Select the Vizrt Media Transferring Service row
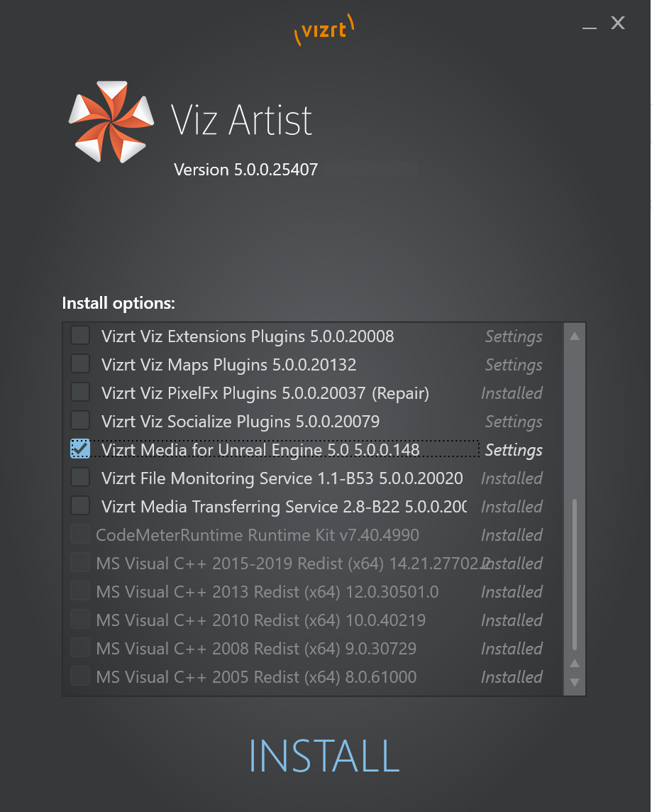Image resolution: width=652 pixels, height=812 pixels. pyautogui.click(x=284, y=507)
